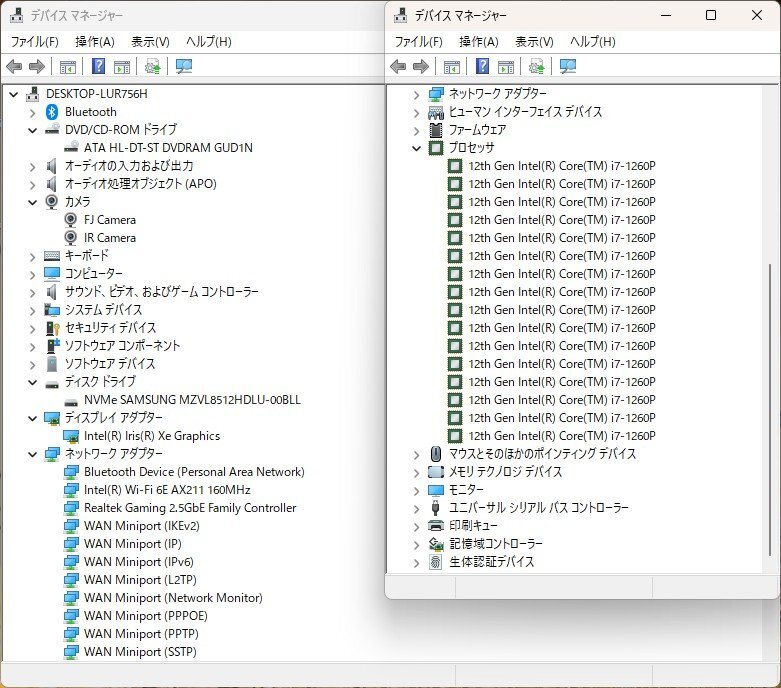Click the 生体認証デバイス fingerprint icon

[436, 562]
